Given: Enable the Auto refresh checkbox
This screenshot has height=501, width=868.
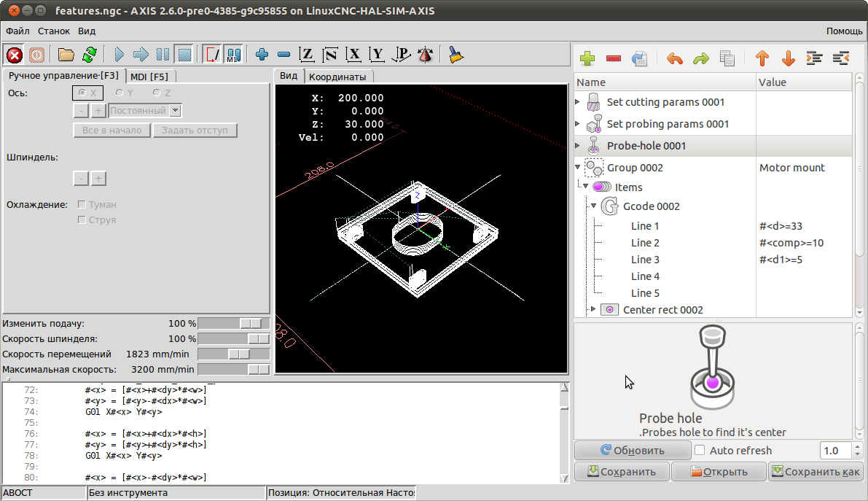Looking at the screenshot, I should [x=700, y=451].
